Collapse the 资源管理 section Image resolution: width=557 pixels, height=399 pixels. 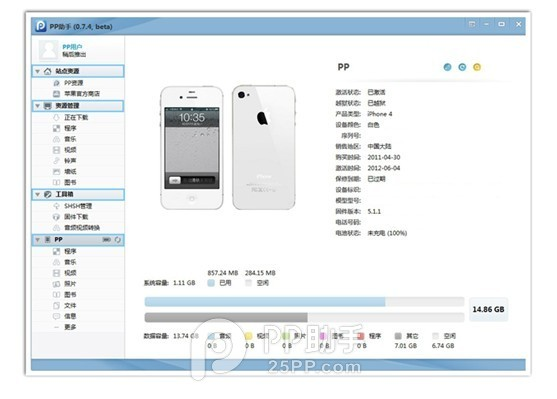click(37, 106)
